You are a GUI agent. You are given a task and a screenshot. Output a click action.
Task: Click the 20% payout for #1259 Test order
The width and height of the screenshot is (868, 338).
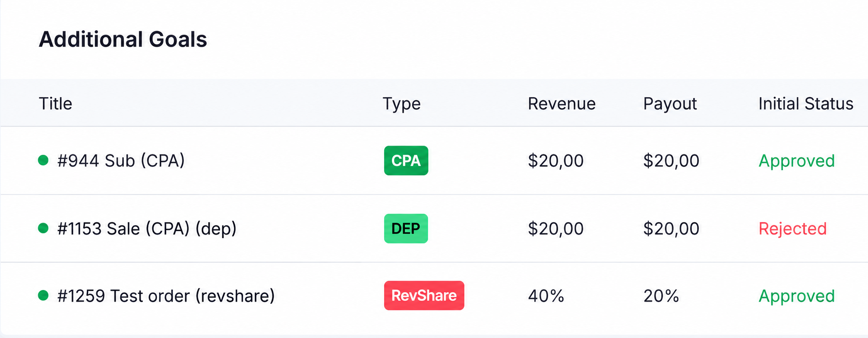[x=661, y=296]
